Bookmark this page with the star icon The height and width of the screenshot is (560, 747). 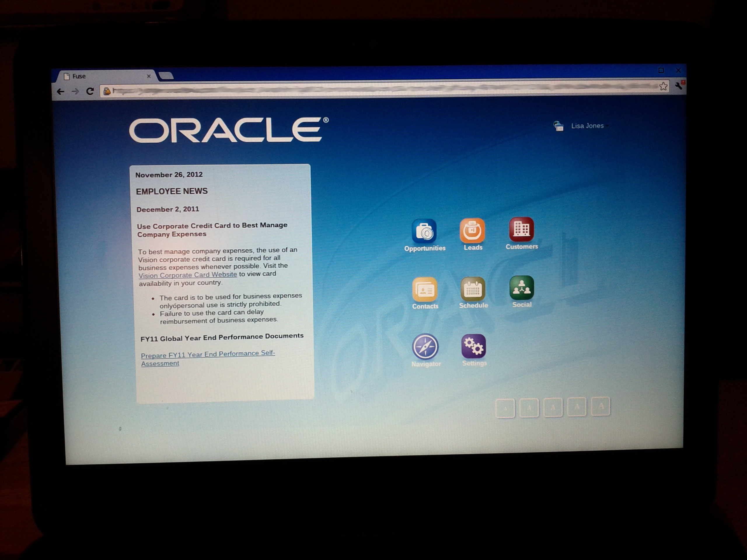click(x=663, y=86)
